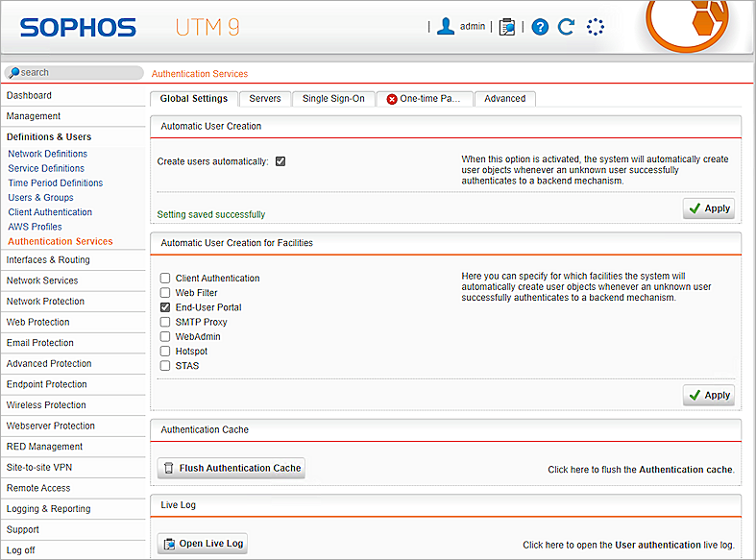Image resolution: width=756 pixels, height=560 pixels.
Task: Click the reload arrow icon
Action: [x=567, y=27]
